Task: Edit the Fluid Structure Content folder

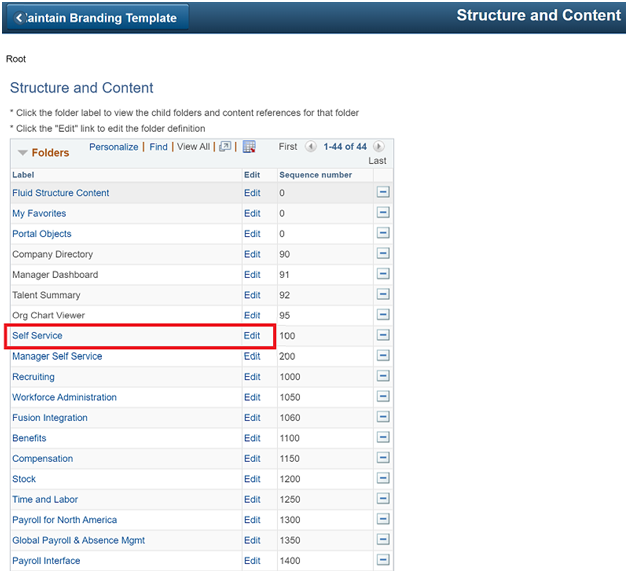Action: [x=252, y=193]
